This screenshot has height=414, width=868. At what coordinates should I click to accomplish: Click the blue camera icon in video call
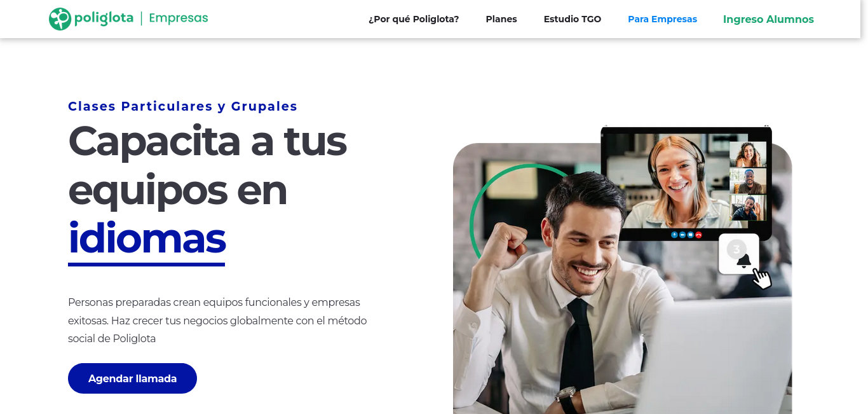[682, 235]
